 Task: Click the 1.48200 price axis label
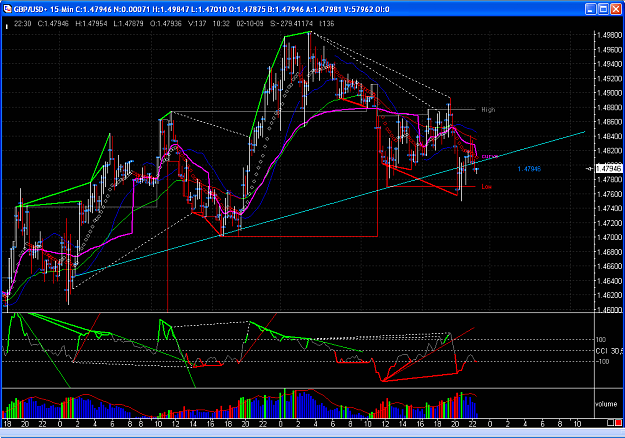click(609, 151)
